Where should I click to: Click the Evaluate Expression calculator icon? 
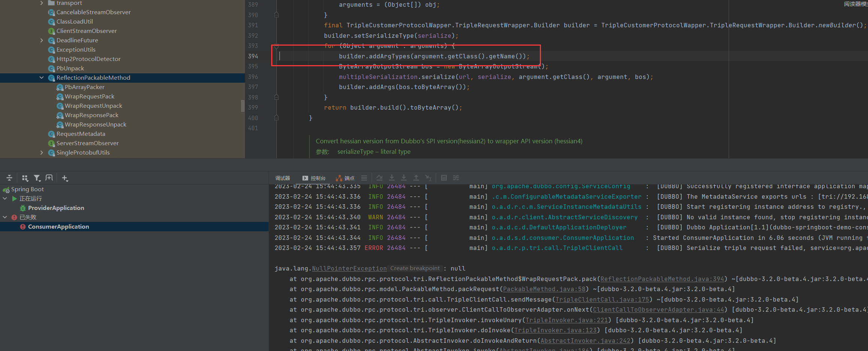[444, 178]
